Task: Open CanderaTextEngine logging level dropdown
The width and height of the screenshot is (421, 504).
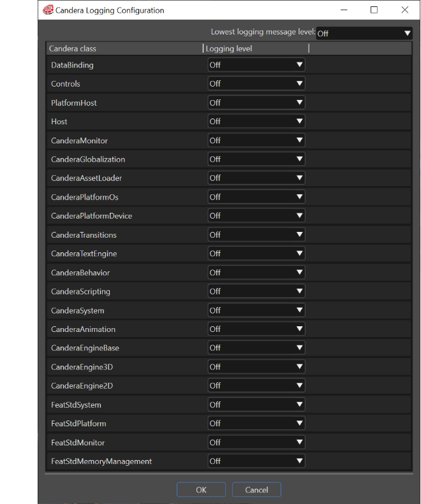Action: [256, 254]
